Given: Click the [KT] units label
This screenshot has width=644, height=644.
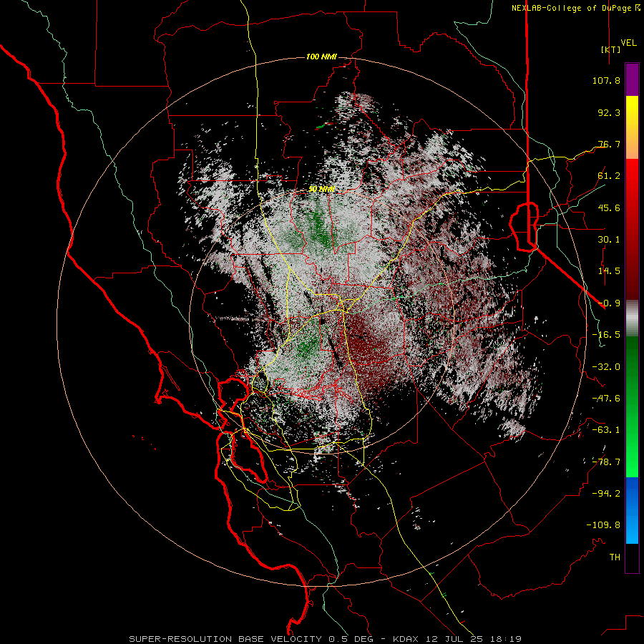Looking at the screenshot, I should [x=611, y=49].
